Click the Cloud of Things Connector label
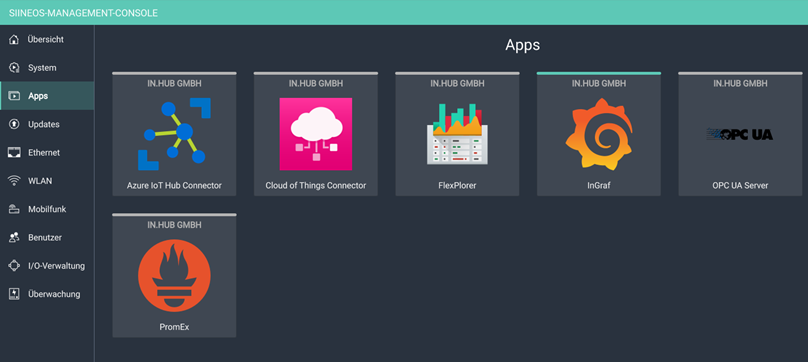The width and height of the screenshot is (808, 362). (x=316, y=185)
